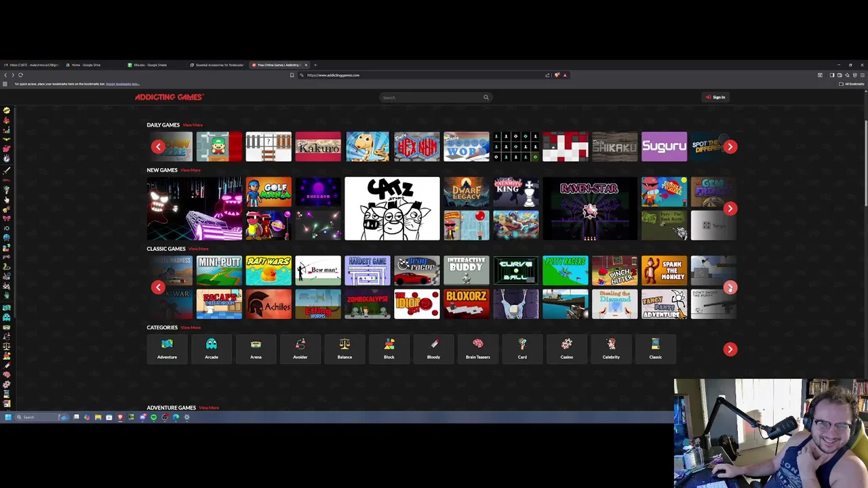Viewport: 868px width, 488px height.
Task: Open the Hardest Game thumbnail
Action: tap(368, 270)
